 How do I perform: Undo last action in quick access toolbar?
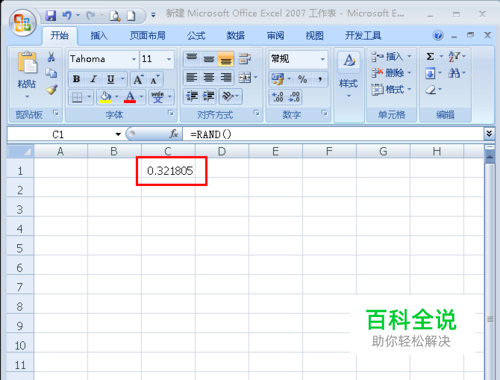coord(67,16)
